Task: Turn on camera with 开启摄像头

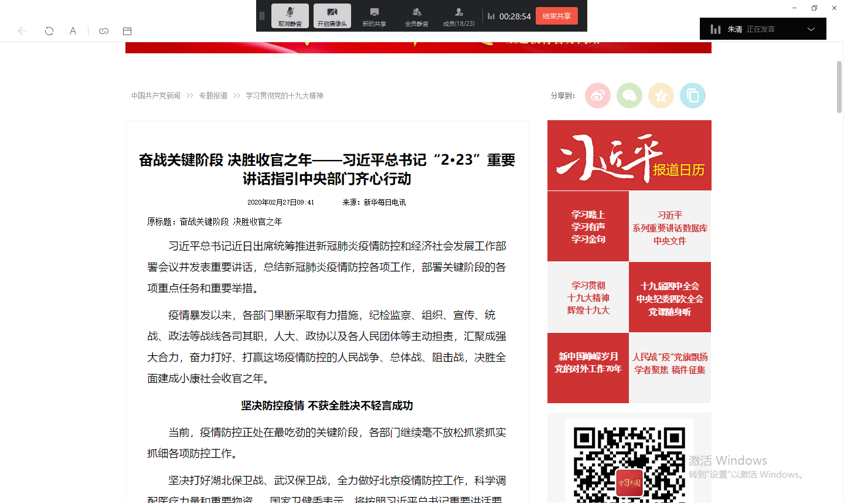Action: click(332, 16)
